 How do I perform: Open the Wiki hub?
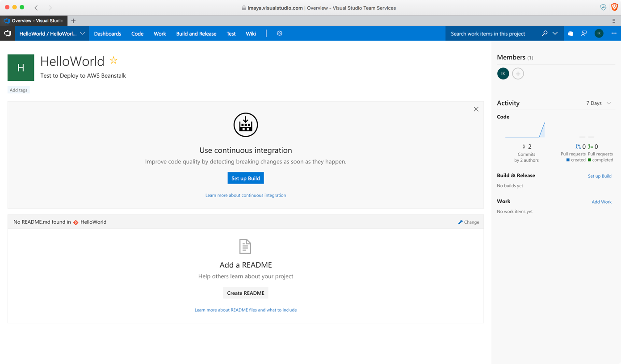pos(251,33)
